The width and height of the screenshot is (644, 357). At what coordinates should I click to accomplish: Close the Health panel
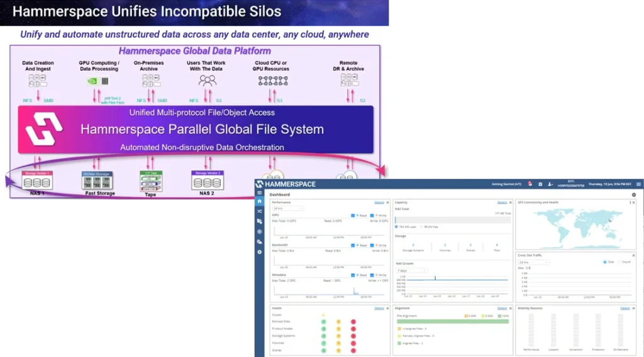click(x=387, y=308)
